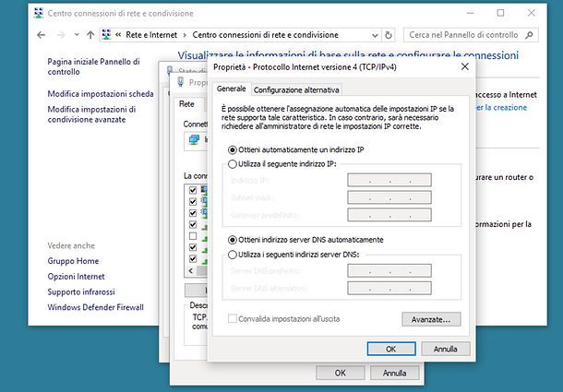Click the search magnifier icon
The image size is (563, 392).
[x=529, y=35]
